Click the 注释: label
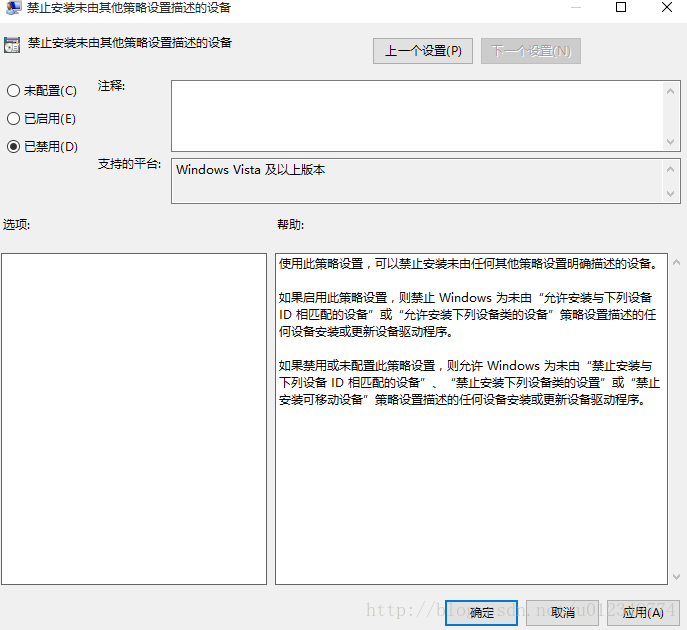 111,86
